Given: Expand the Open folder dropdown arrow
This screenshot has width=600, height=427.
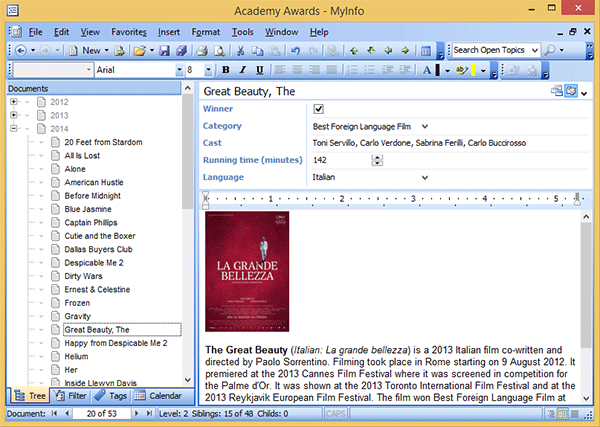Looking at the screenshot, I should 152,51.
